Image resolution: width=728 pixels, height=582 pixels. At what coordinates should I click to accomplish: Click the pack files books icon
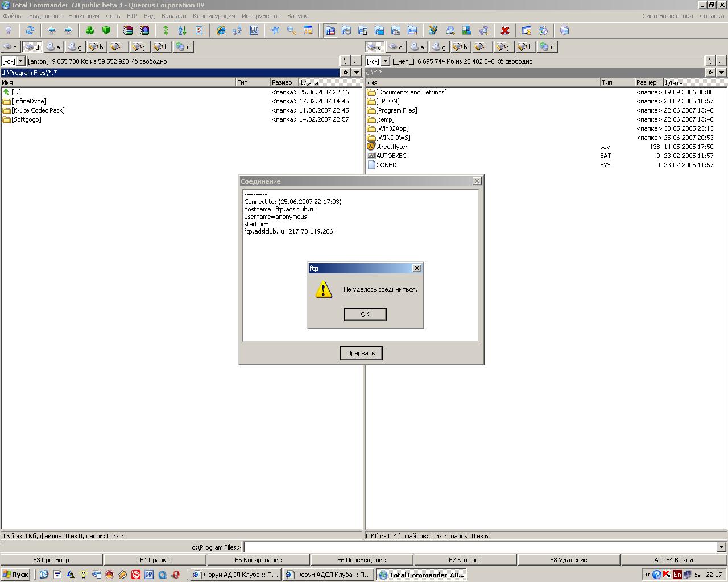click(128, 30)
